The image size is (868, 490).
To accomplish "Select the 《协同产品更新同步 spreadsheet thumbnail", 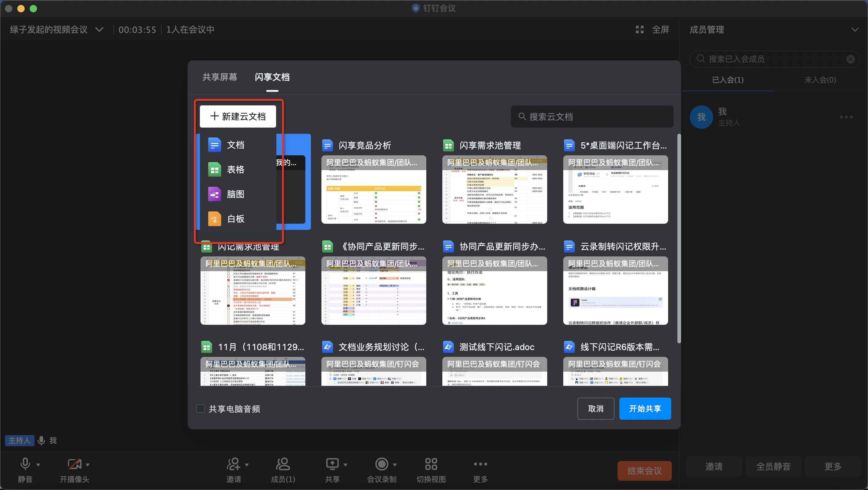I will click(x=374, y=291).
